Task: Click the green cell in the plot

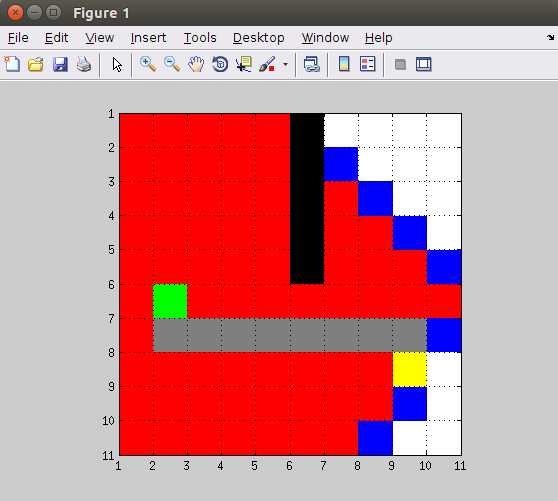Action: click(170, 301)
